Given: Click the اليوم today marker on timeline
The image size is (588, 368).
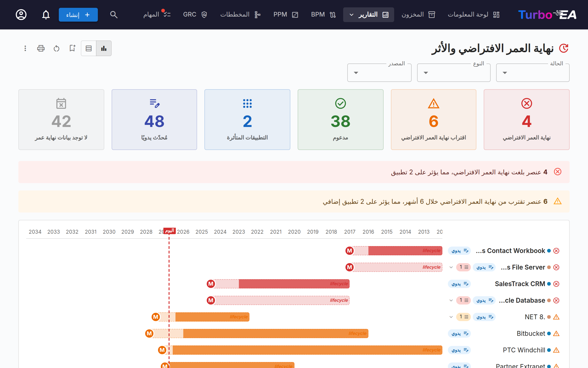Looking at the screenshot, I should click(169, 231).
